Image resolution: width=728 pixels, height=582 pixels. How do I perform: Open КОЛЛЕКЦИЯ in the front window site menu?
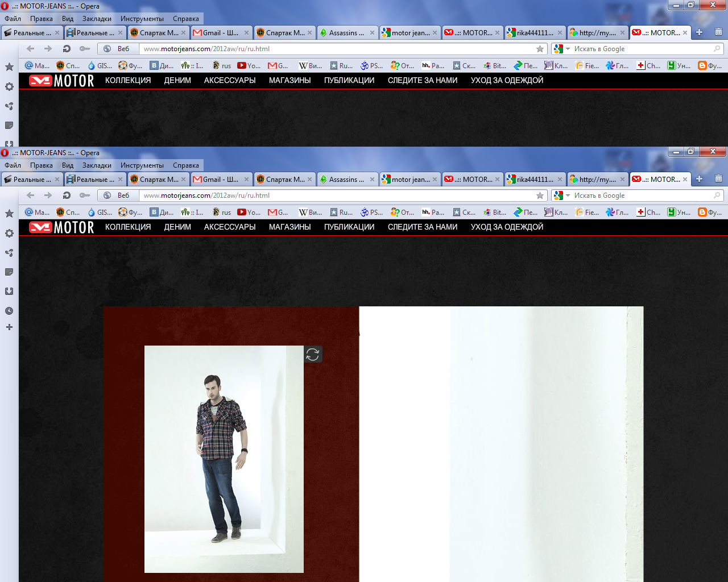click(128, 227)
